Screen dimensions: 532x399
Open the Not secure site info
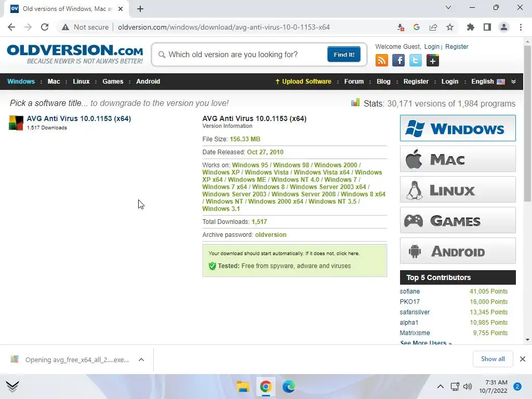(x=85, y=27)
